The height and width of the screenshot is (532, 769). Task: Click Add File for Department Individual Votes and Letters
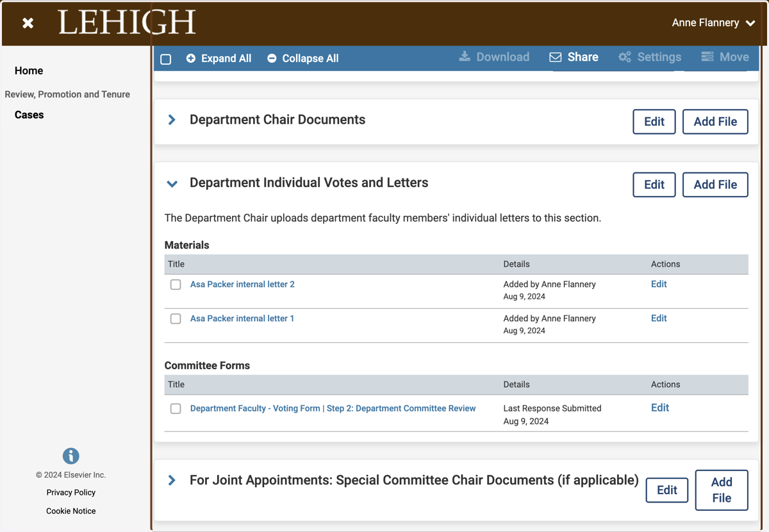click(x=715, y=185)
